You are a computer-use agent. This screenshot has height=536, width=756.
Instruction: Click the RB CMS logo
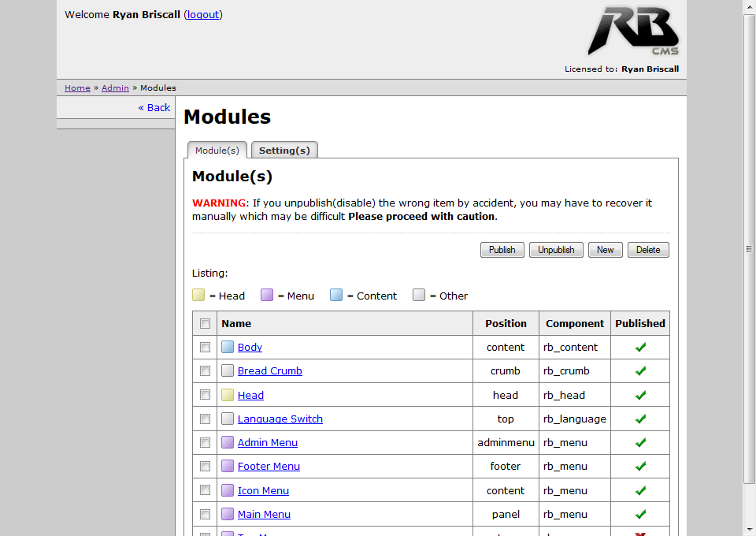click(x=632, y=32)
